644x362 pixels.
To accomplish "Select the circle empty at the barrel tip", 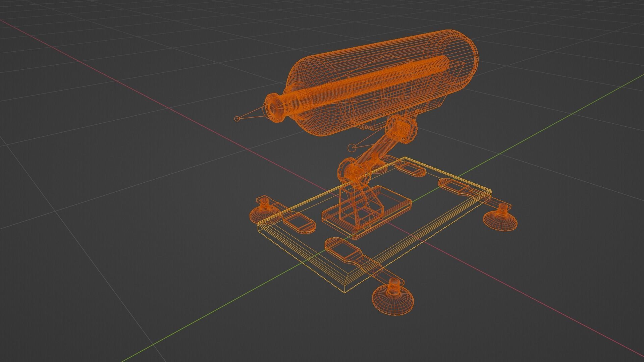I will pos(237,118).
